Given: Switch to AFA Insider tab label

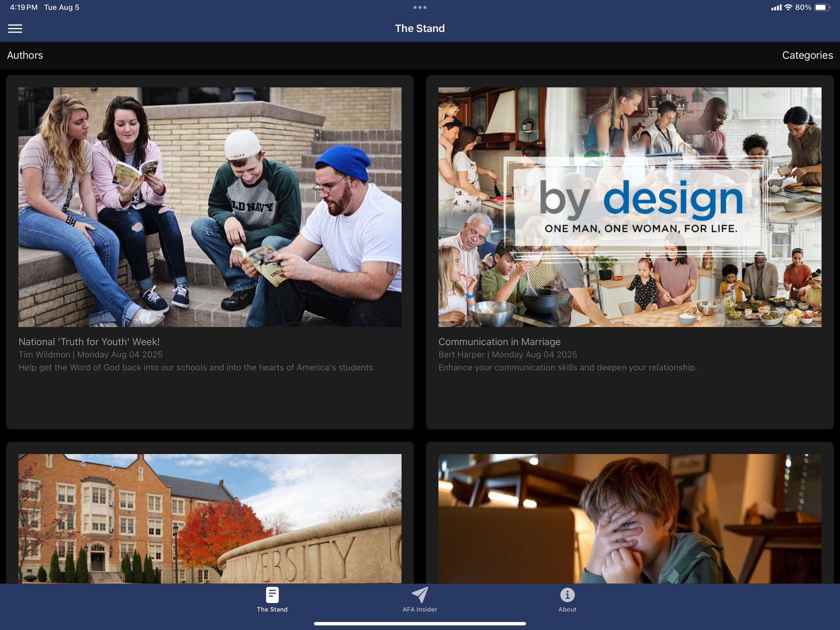Looking at the screenshot, I should click(x=420, y=609).
